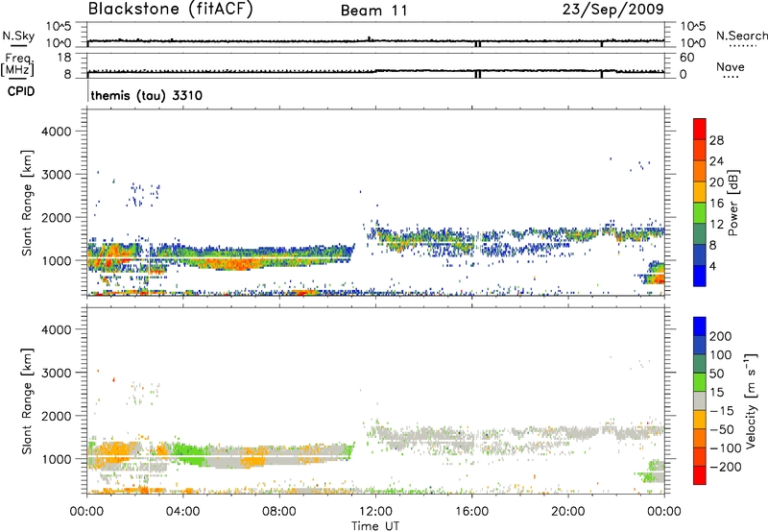Click the red bottom segment of Velocity colorbar
This screenshot has width=768, height=532.
click(700, 475)
